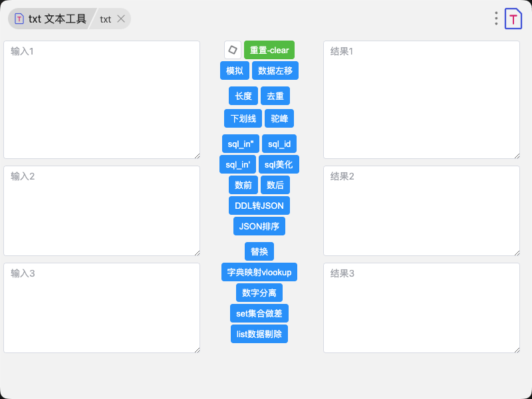Grab the resize handle of 输入3 textarea
The height and width of the screenshot is (399, 532).
tap(196, 349)
